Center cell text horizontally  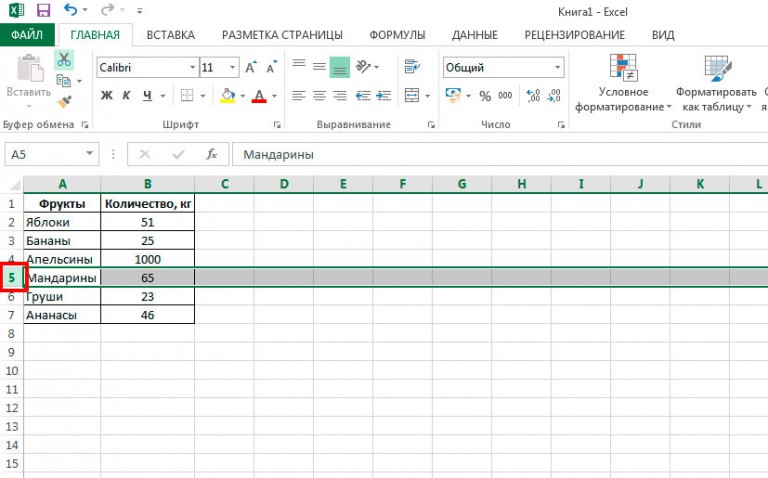pyautogui.click(x=319, y=96)
